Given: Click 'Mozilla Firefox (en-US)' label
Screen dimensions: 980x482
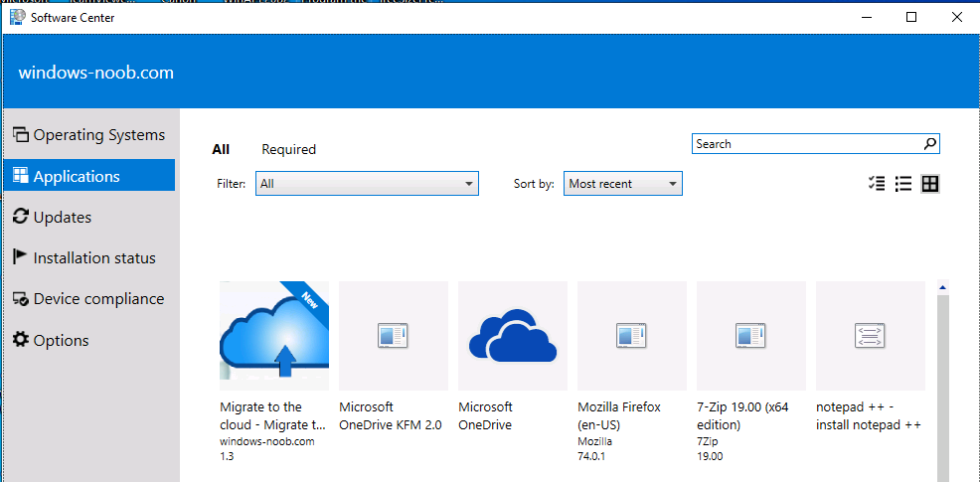Looking at the screenshot, I should 619,415.
